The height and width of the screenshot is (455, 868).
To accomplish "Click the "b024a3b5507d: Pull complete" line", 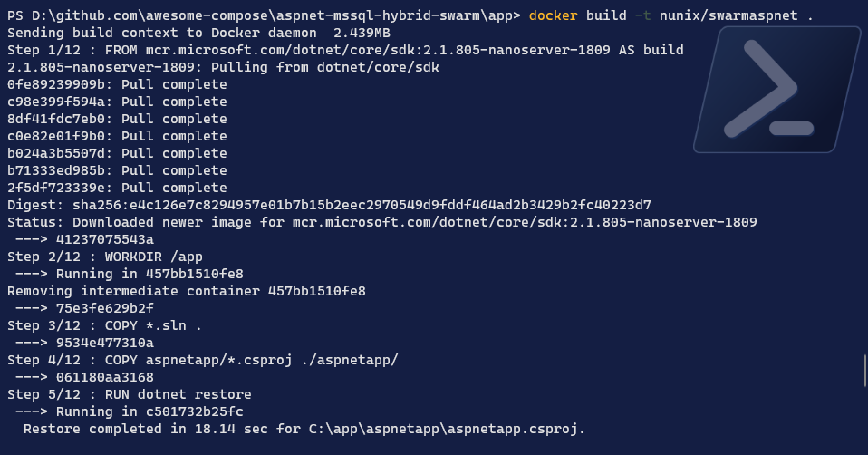I will coord(117,153).
